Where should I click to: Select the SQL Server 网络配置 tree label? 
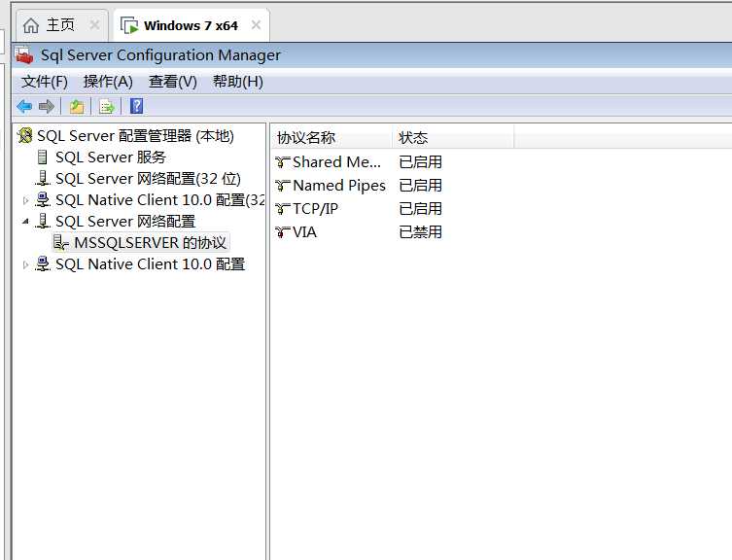(x=125, y=222)
